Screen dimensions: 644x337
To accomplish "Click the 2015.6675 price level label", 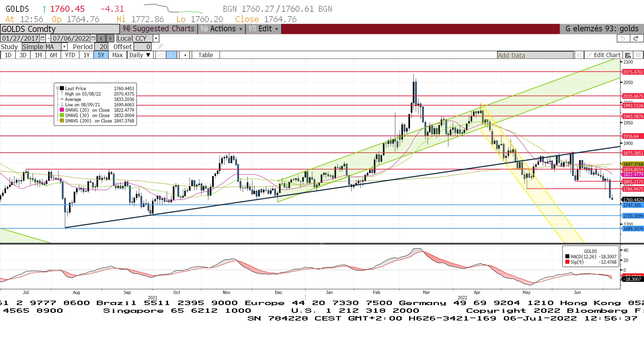I will tap(633, 96).
